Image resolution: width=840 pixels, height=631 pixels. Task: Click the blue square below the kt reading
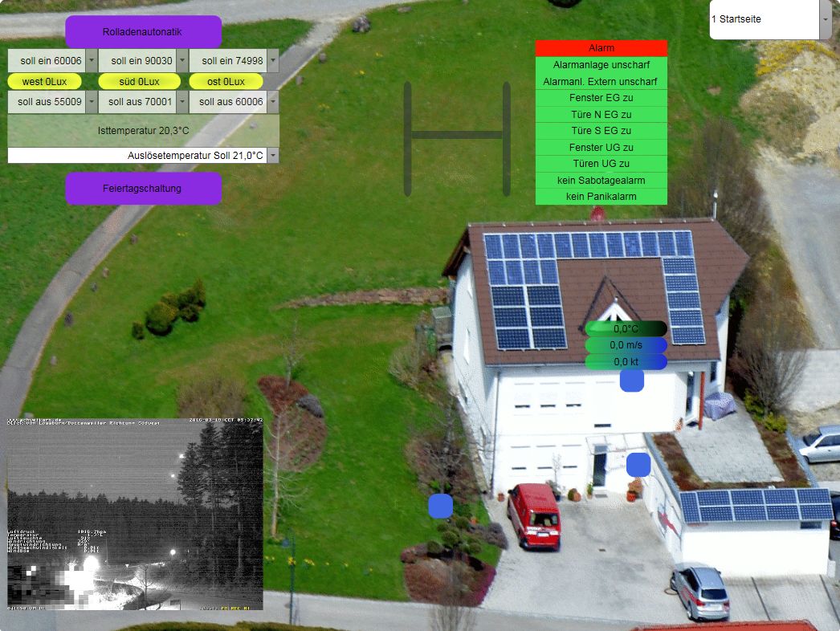(631, 380)
